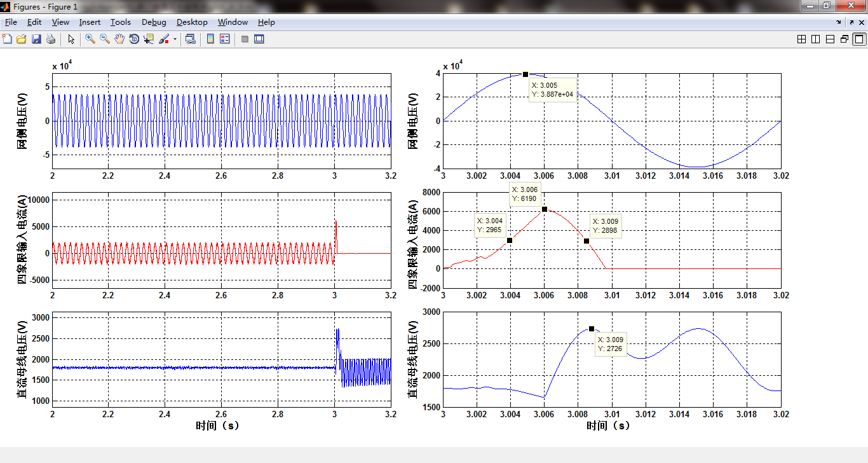Select the data marker at peak 6190 current
This screenshot has width=868, height=463.
[545, 209]
